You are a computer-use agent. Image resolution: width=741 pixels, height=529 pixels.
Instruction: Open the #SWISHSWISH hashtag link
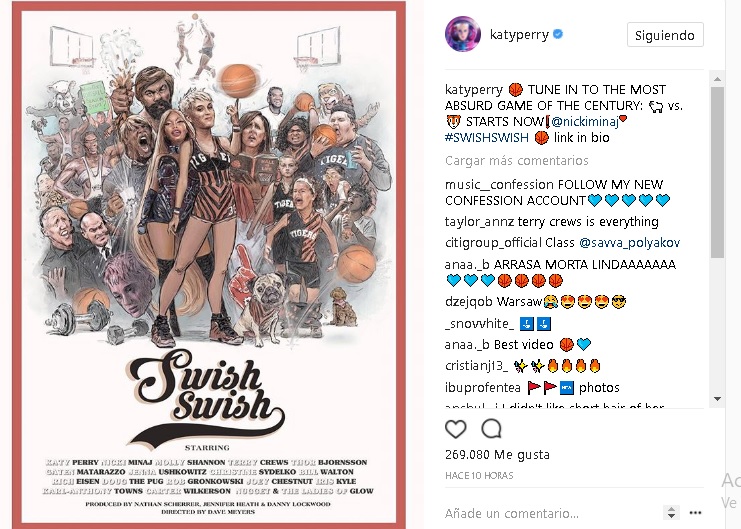[x=487, y=138]
